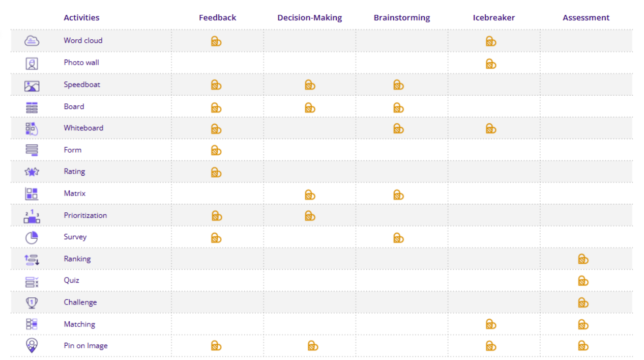Image resolution: width=644 pixels, height=360 pixels.
Task: Click the Form activity label
Action: click(x=73, y=150)
